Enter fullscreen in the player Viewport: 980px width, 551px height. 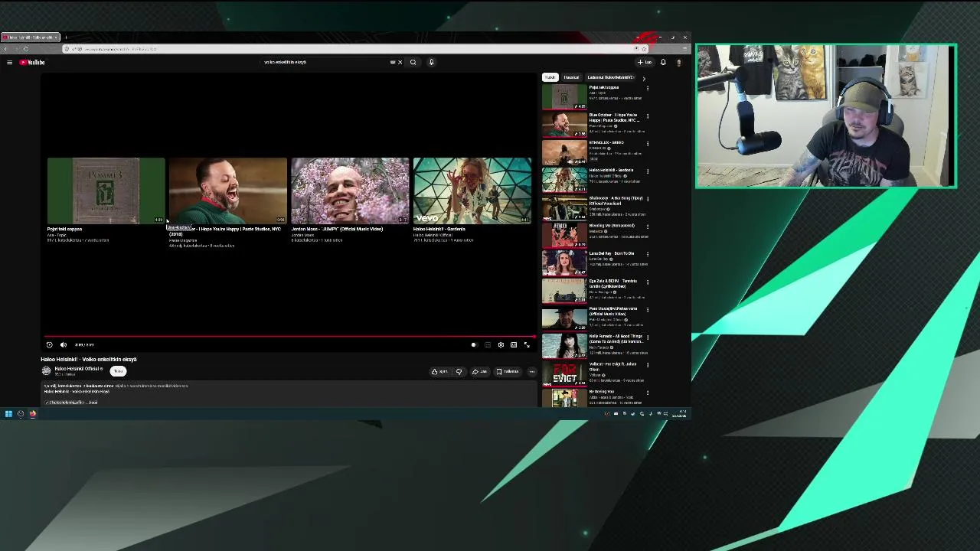tap(527, 345)
